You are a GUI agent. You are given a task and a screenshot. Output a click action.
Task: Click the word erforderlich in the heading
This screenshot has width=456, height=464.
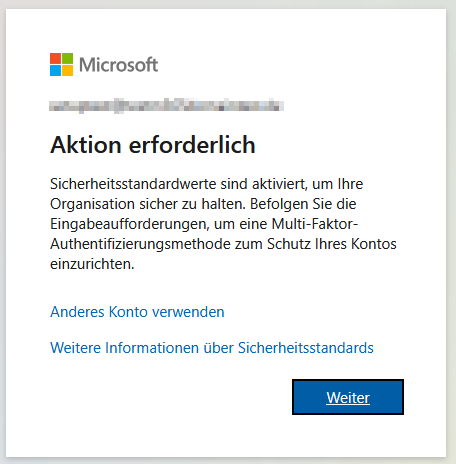point(192,145)
